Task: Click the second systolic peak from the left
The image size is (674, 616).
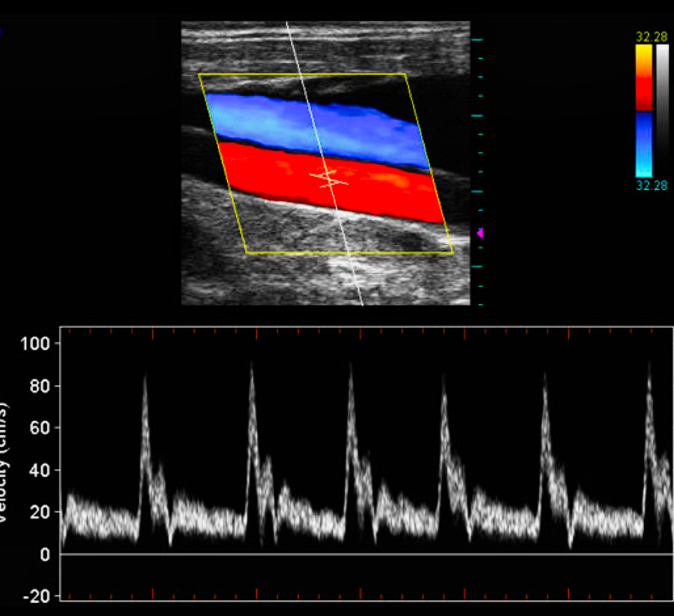Action: pyautogui.click(x=251, y=368)
